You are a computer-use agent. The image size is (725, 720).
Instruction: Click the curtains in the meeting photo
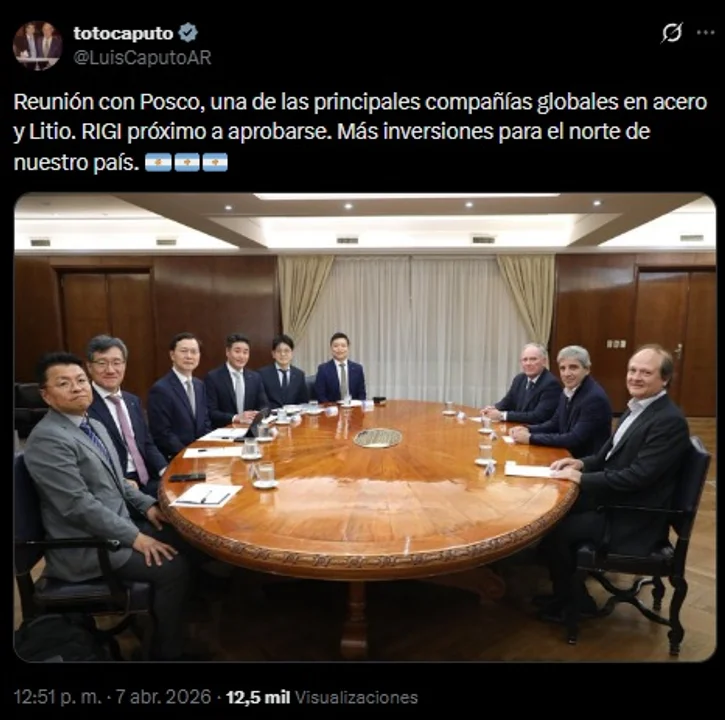[x=416, y=319]
